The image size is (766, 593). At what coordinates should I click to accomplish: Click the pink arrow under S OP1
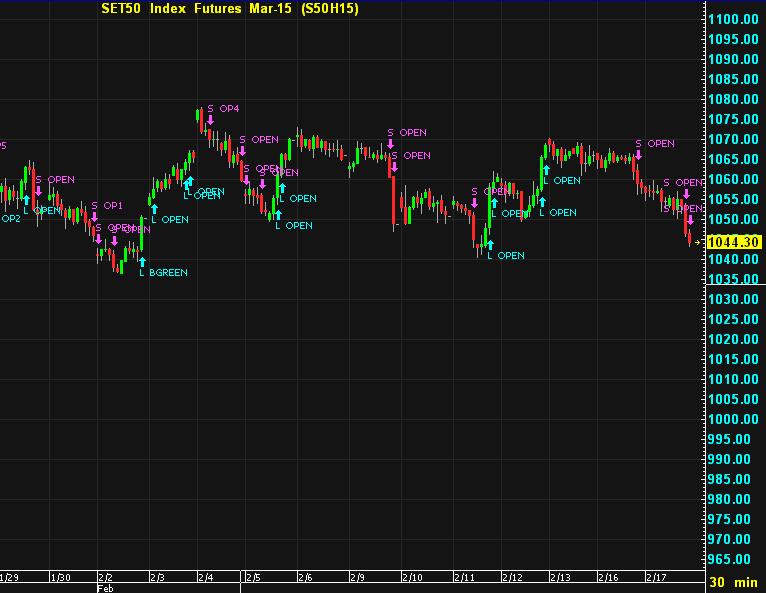tap(95, 217)
